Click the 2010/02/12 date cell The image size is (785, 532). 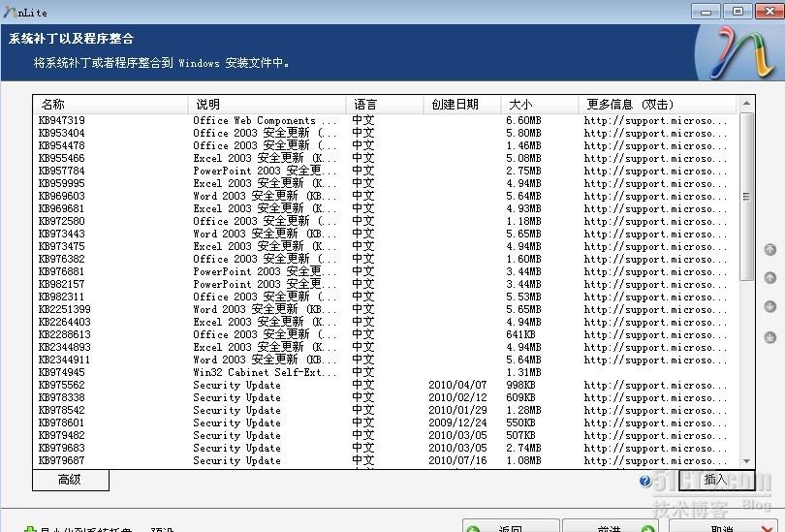coord(457,397)
